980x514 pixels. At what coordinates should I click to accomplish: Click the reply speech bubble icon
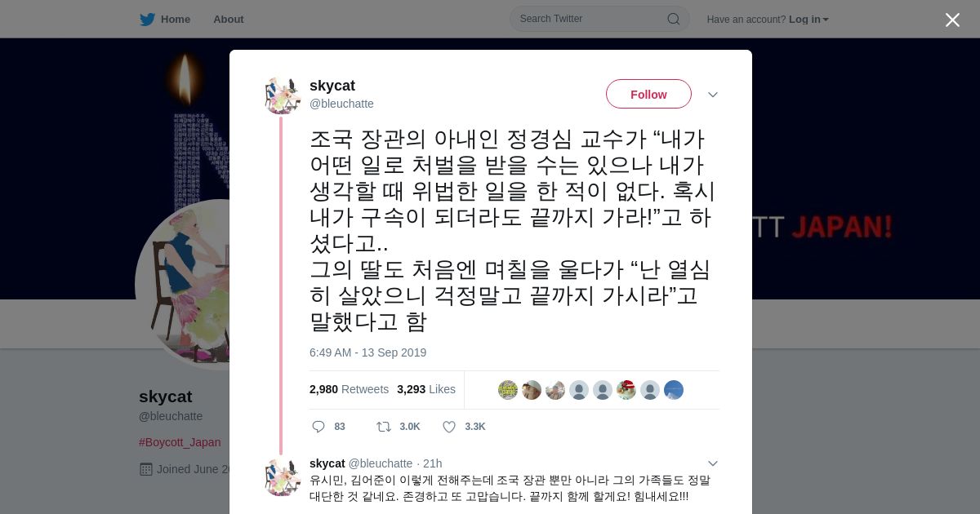[318, 427]
